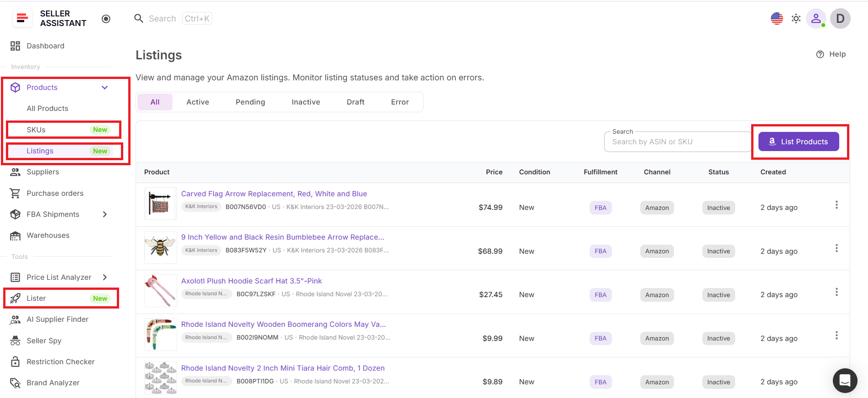The image size is (868, 398).
Task: Open the Warehouses icon
Action: tap(15, 236)
